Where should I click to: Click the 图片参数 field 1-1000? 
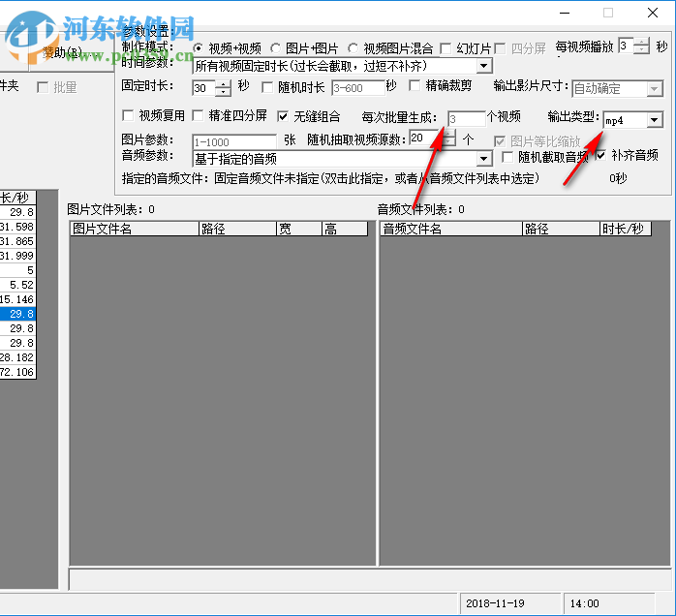click(234, 141)
